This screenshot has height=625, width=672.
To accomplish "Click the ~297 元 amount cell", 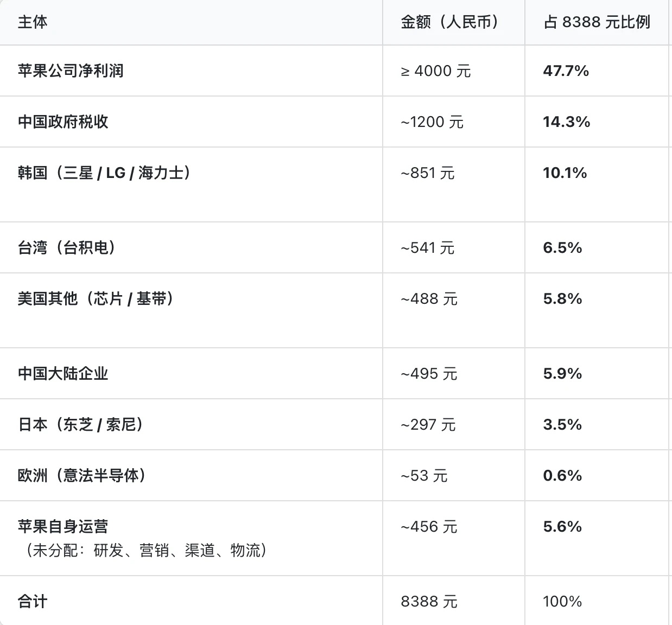I will pyautogui.click(x=428, y=425).
